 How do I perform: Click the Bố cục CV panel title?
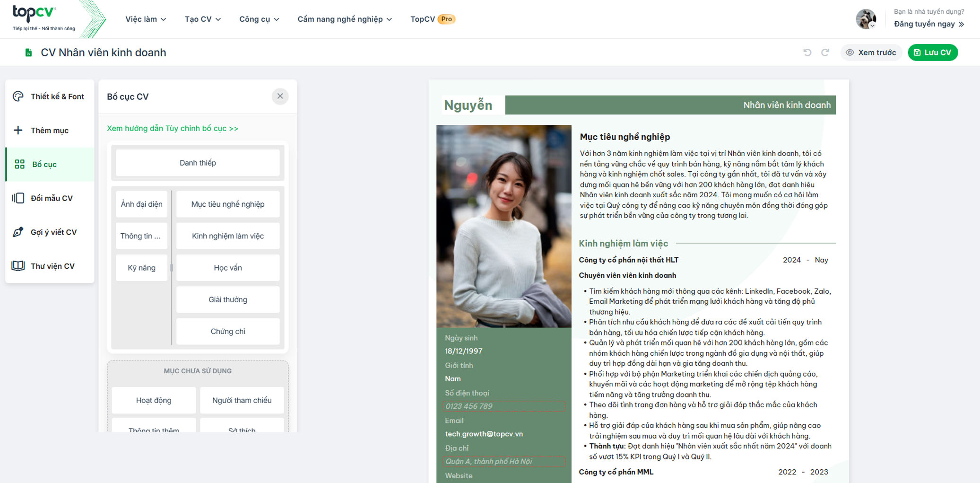[x=128, y=97]
